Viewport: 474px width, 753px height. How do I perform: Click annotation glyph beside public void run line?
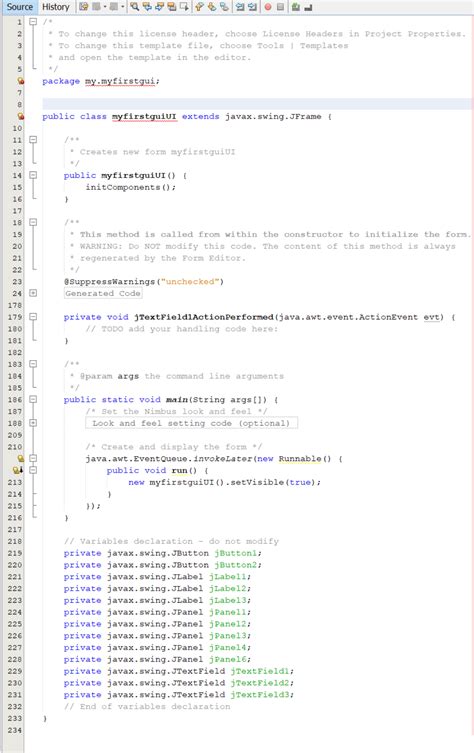19,470
